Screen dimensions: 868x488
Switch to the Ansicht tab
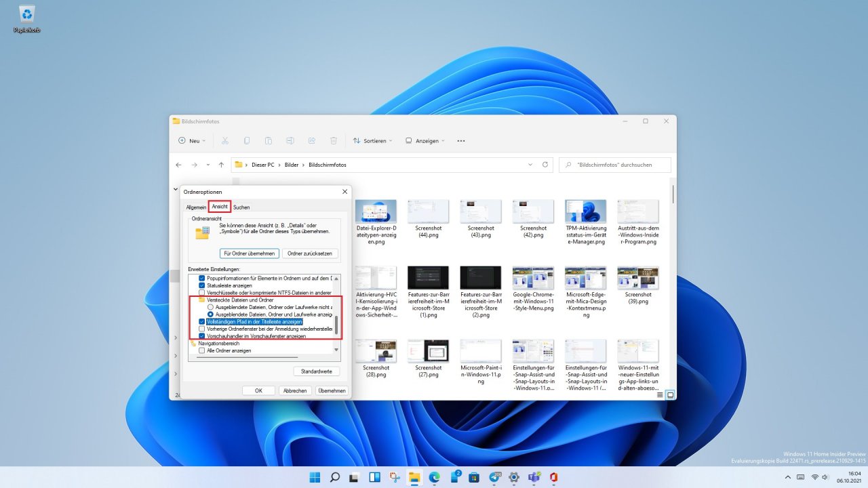click(220, 206)
